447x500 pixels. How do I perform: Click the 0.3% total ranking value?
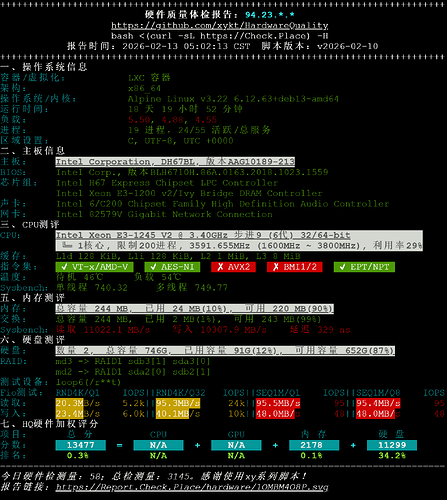point(78,455)
